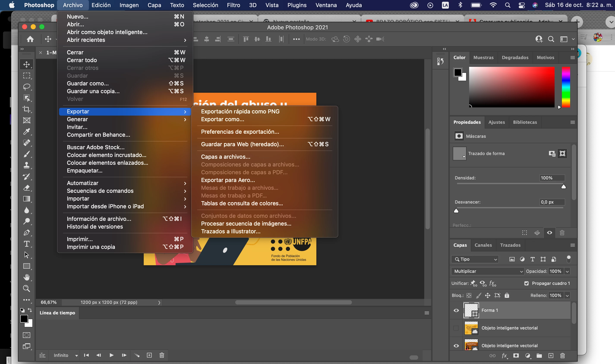Uncheck Propagar cuadro 1 checkbox

tap(526, 283)
